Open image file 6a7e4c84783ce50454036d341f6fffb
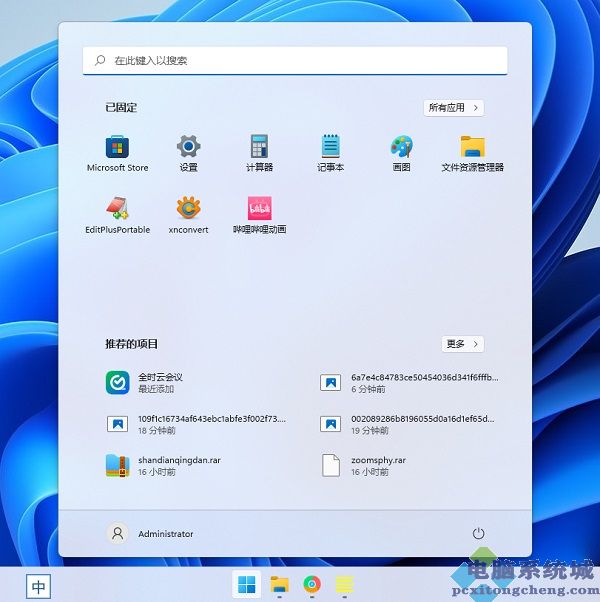The height and width of the screenshot is (602, 600). click(409, 382)
